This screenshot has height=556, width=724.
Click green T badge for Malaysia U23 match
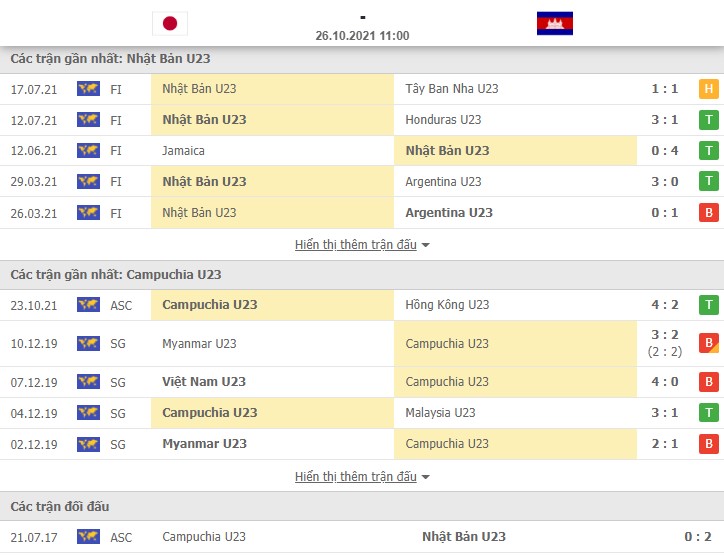tap(708, 412)
